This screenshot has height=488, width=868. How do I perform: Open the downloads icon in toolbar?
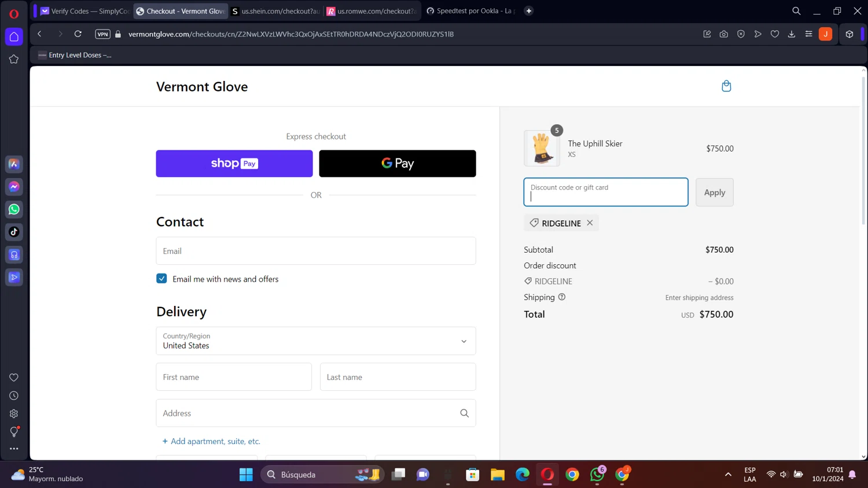tap(792, 34)
